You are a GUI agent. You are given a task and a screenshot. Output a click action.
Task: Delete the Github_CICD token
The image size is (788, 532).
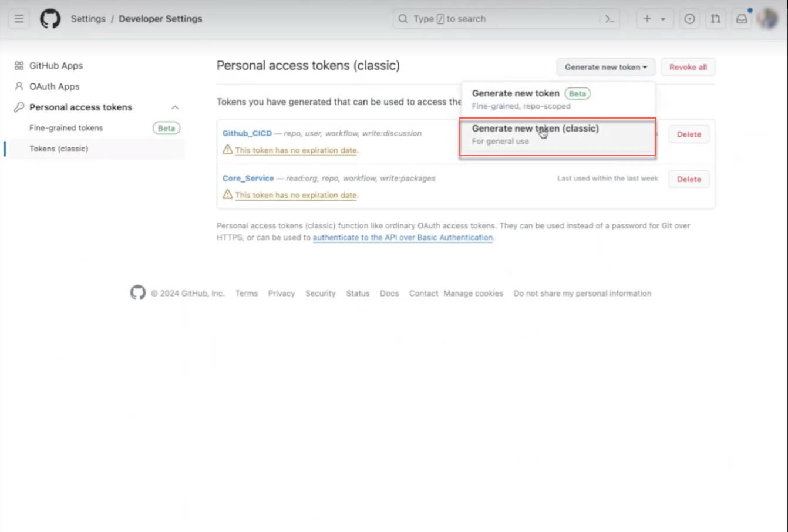point(688,134)
